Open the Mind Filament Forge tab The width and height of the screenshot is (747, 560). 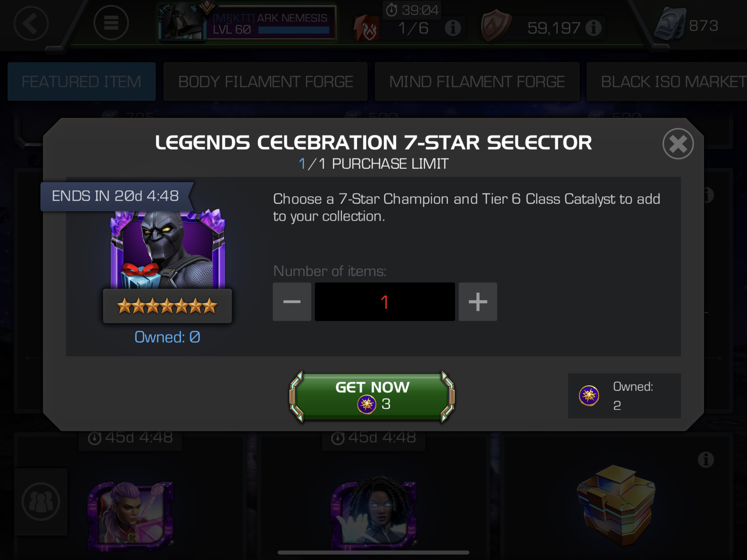coord(477,81)
